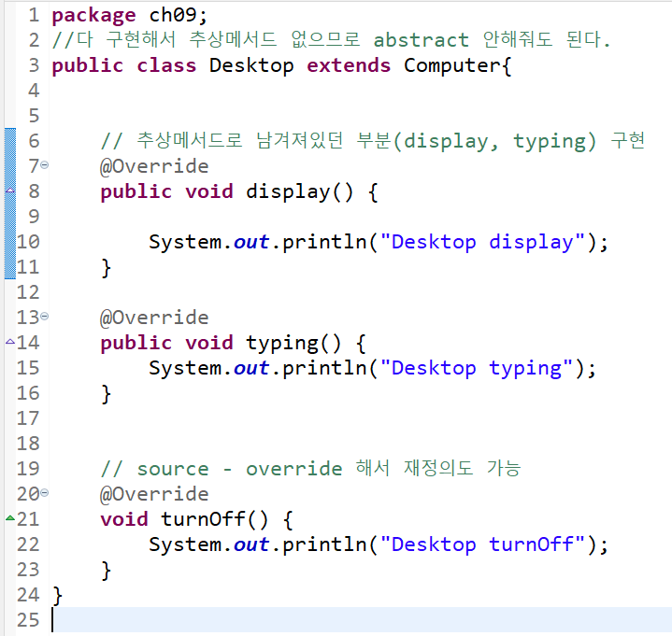Click the 'void' keyword on line 21

point(124,519)
